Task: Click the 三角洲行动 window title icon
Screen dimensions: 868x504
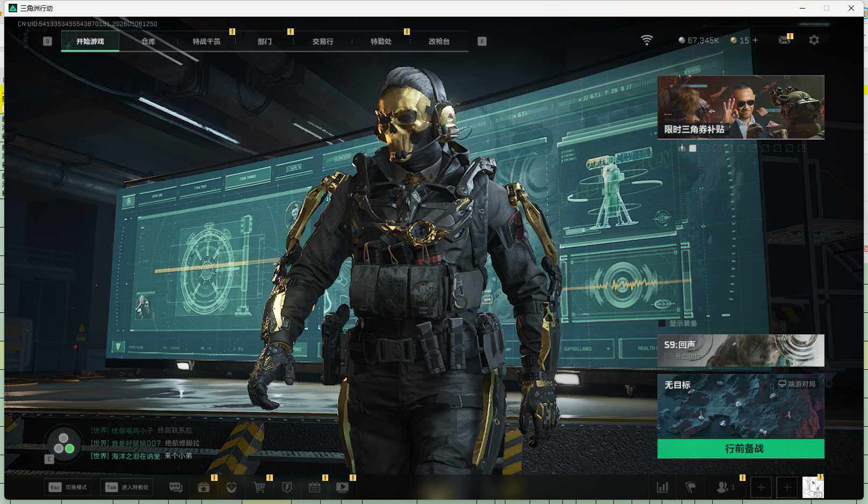Action: (x=13, y=8)
